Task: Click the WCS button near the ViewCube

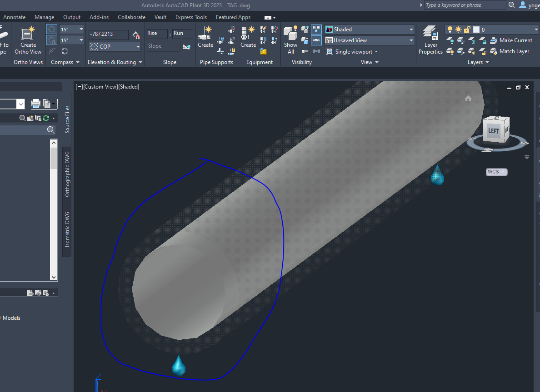Action: [496, 172]
